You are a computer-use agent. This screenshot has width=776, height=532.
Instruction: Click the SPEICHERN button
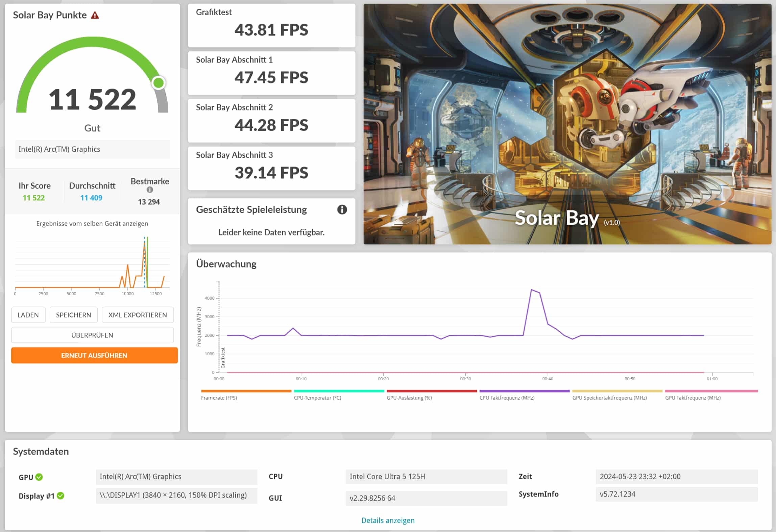[x=73, y=315]
